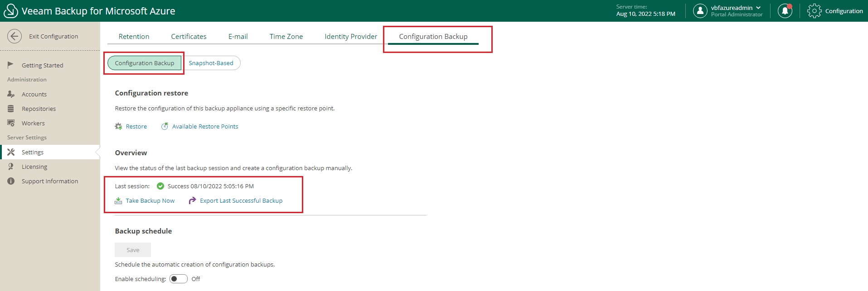Click the Take Backup Now link
Image resolution: width=868 pixels, height=291 pixels.
coord(150,200)
